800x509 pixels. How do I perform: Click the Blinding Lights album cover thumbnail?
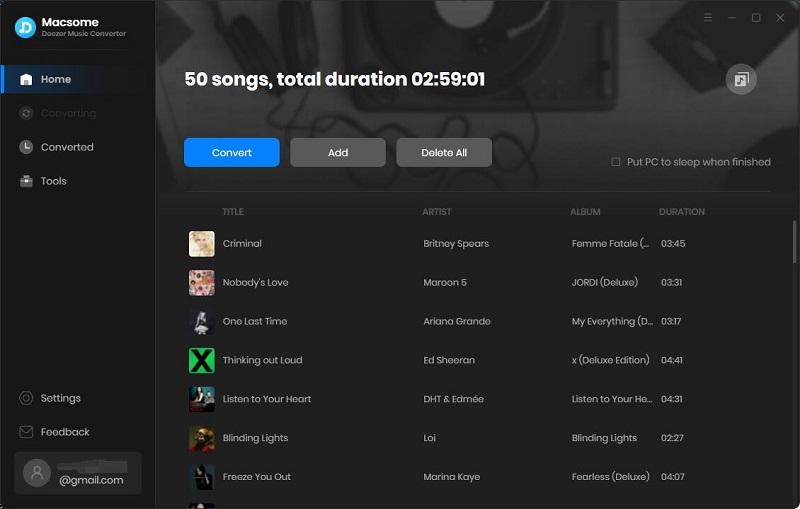point(202,438)
